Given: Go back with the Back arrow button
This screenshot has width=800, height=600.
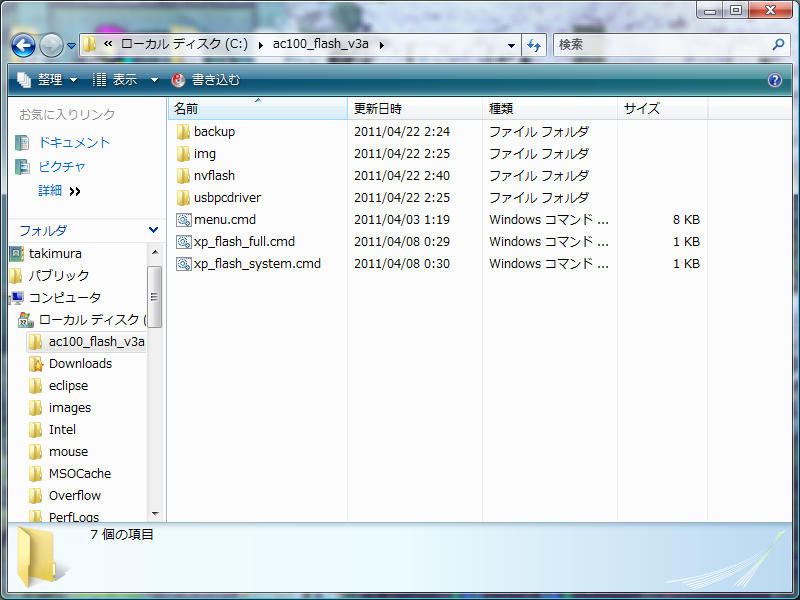Looking at the screenshot, I should click(23, 45).
